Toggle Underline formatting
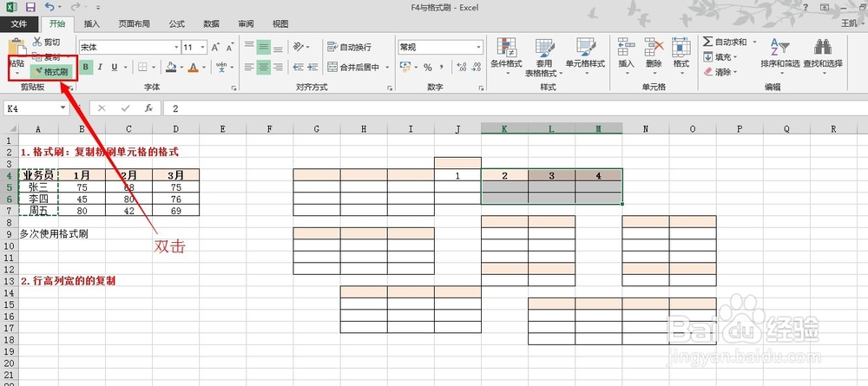Image resolution: width=868 pixels, height=386 pixels. tap(115, 67)
